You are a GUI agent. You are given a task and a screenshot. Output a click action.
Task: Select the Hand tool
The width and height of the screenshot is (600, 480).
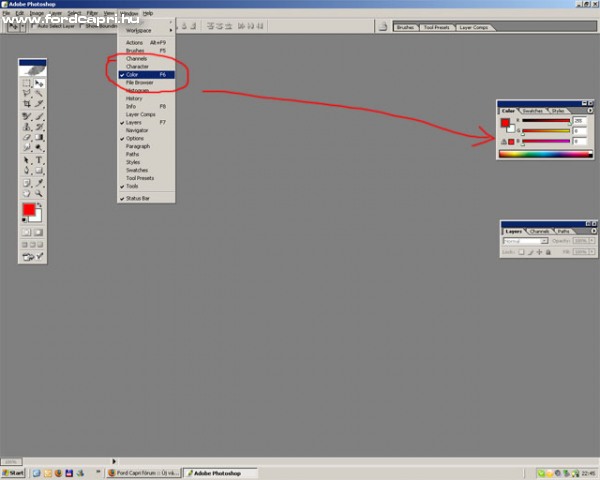[27, 193]
